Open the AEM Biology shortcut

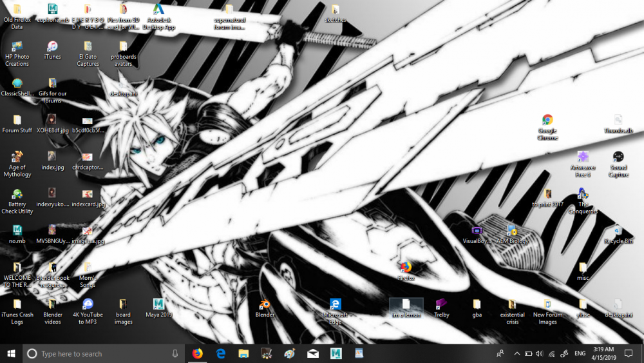click(512, 234)
